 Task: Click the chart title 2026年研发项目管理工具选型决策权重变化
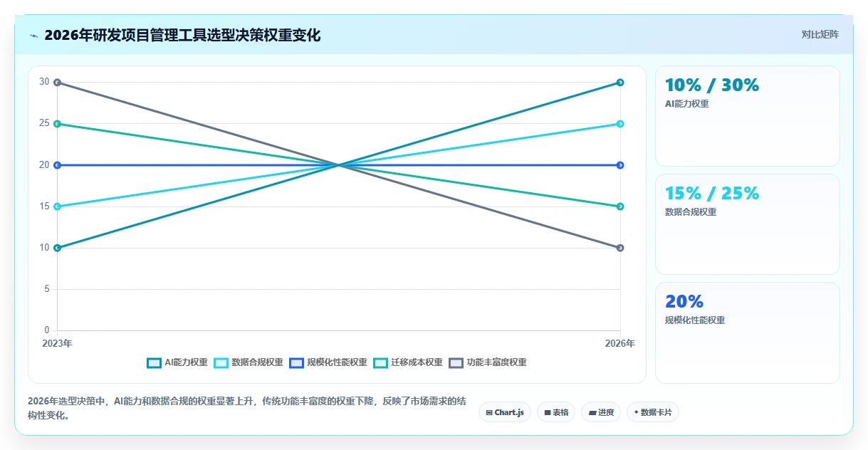(x=182, y=35)
